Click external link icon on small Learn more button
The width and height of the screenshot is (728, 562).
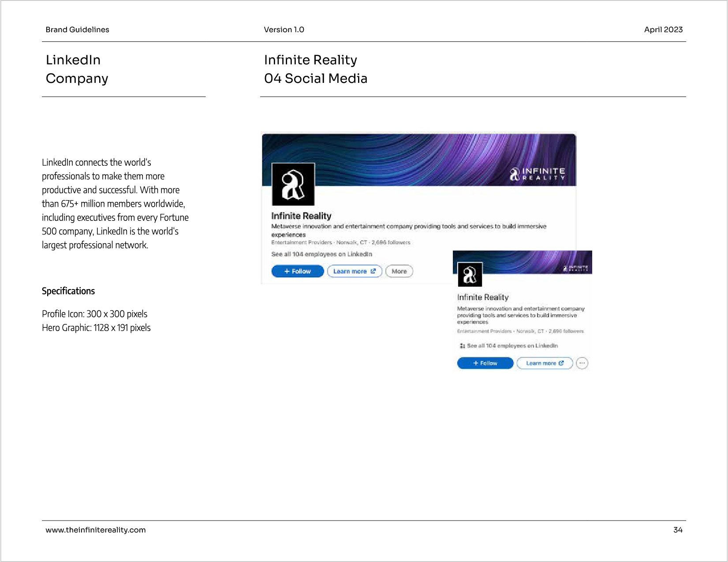click(x=561, y=363)
